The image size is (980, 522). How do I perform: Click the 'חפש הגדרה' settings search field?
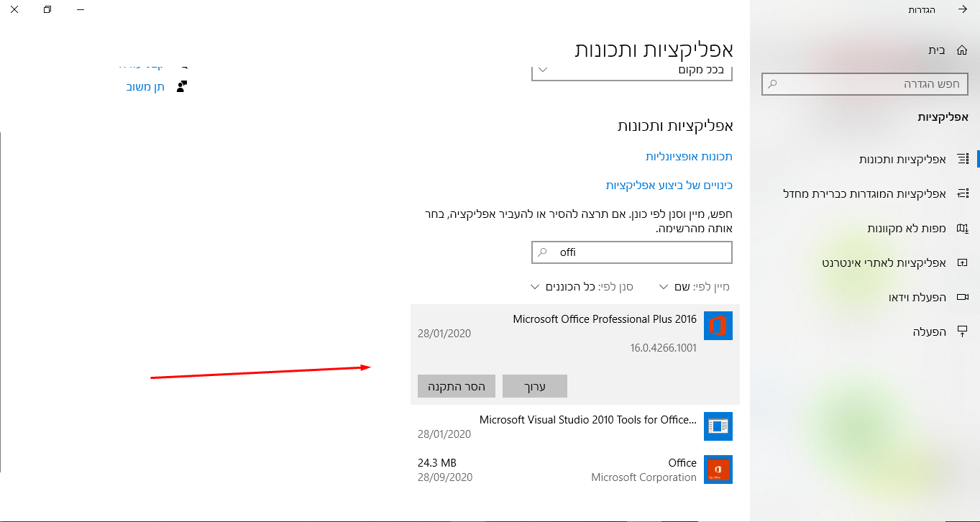tap(866, 83)
